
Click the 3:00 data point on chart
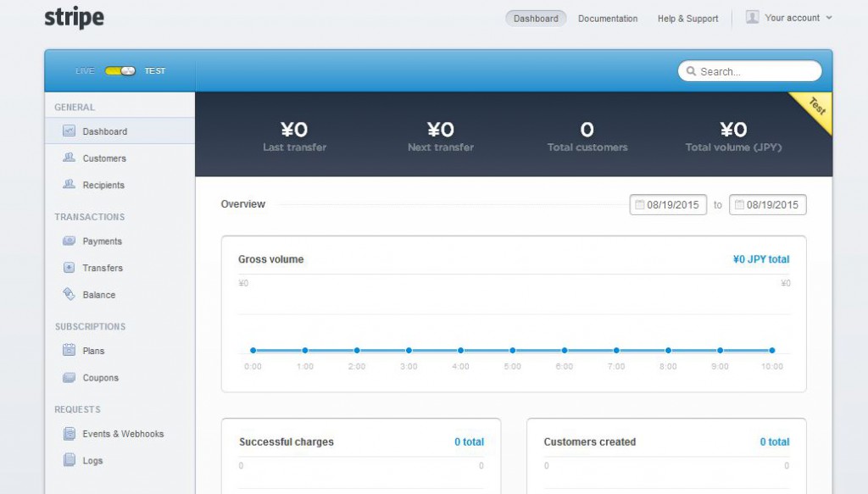click(x=409, y=350)
